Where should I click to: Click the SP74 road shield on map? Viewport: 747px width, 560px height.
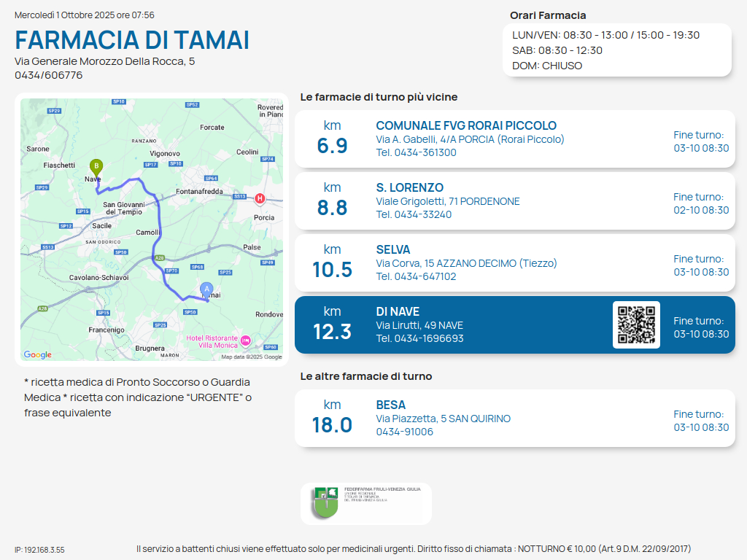coord(267,159)
